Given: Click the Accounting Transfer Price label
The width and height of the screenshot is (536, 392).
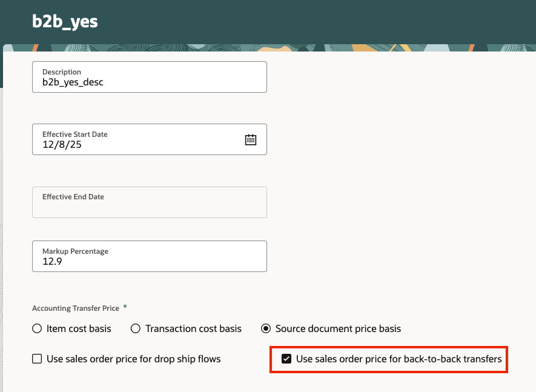Looking at the screenshot, I should pyautogui.click(x=74, y=308).
